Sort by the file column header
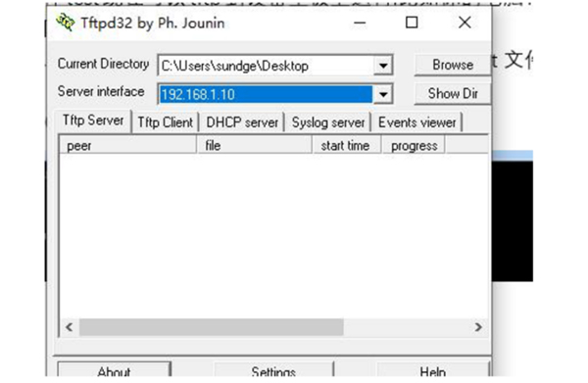 click(x=254, y=145)
